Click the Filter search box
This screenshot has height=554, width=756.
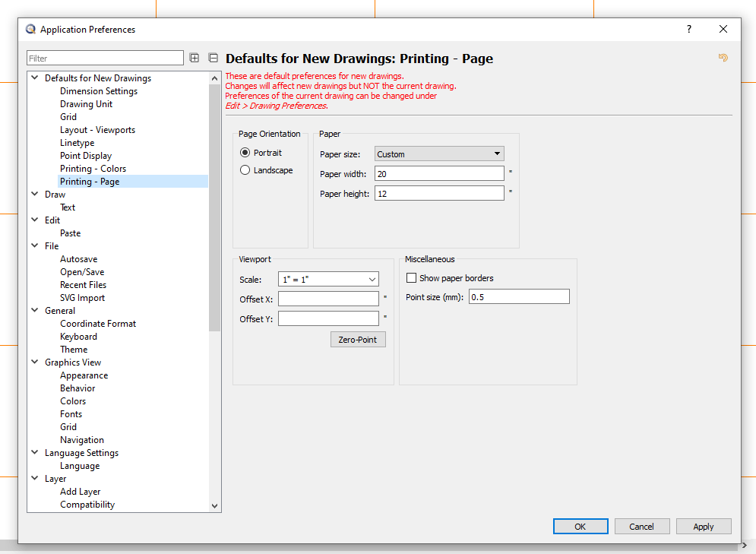pos(105,59)
